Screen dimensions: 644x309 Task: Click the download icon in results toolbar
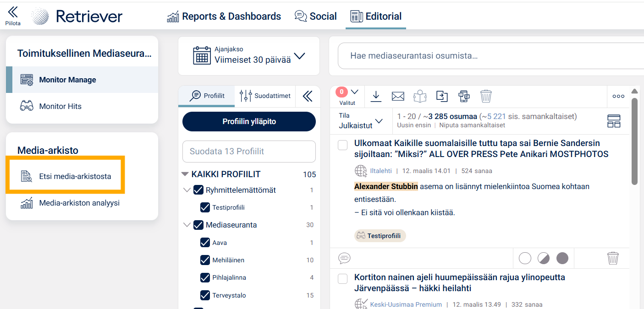point(376,96)
